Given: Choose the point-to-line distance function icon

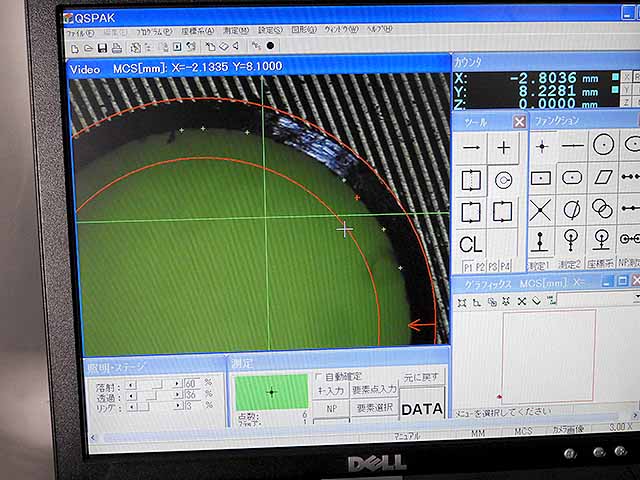Looking at the screenshot, I should point(540,242).
